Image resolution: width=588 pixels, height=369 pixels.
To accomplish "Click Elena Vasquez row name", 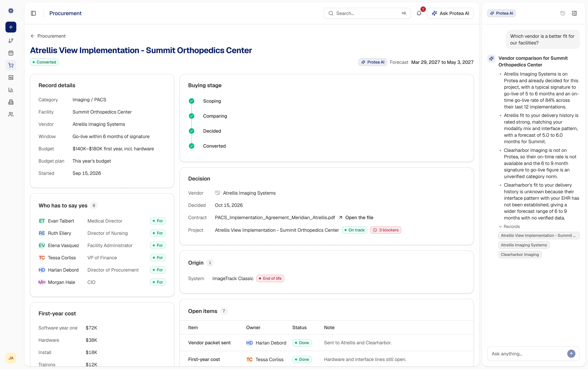I will point(63,246).
